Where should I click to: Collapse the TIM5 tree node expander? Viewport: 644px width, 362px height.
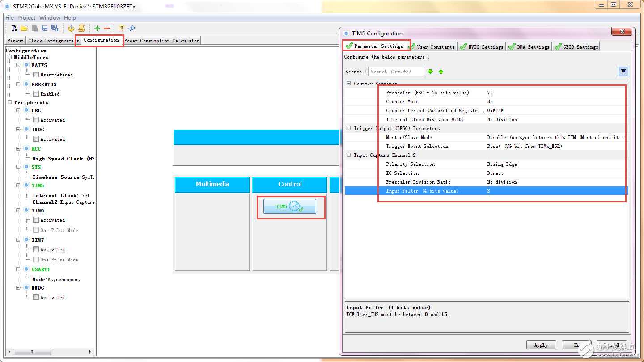tap(18, 185)
